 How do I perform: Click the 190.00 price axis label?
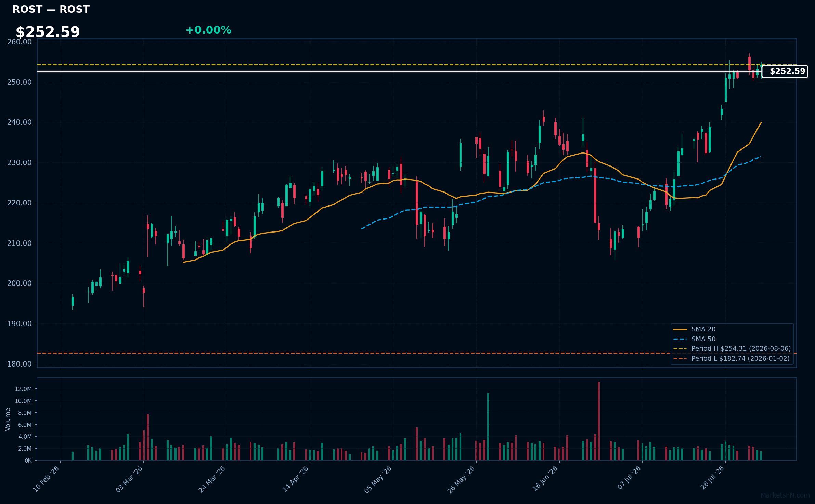click(20, 324)
